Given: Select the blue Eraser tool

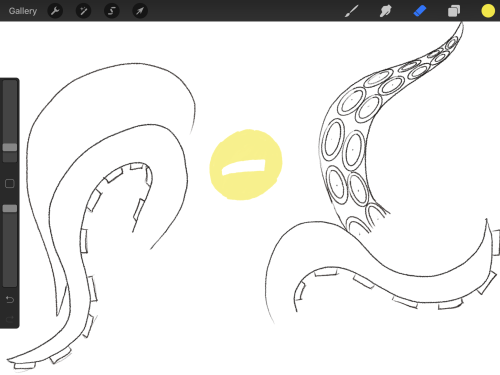Looking at the screenshot, I should [x=420, y=11].
